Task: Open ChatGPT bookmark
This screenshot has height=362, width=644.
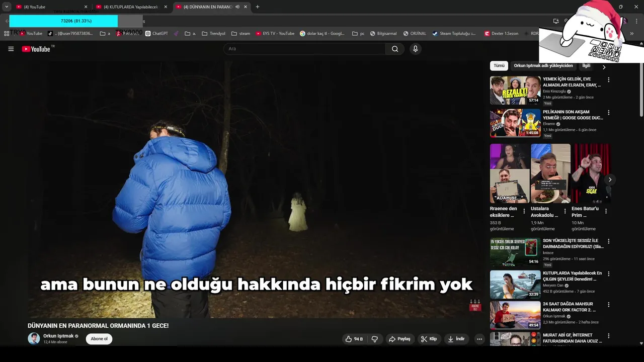Action: tap(156, 34)
